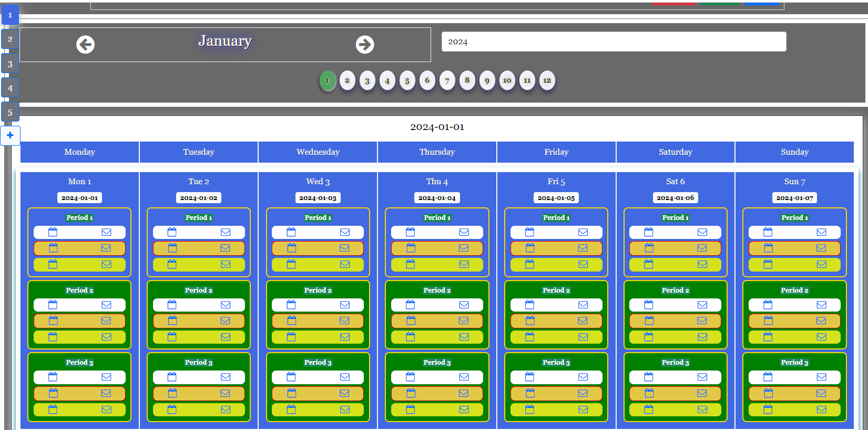Open calendar icon in Mon 1 Period 2 orange row
The width and height of the screenshot is (868, 430).
[53, 321]
